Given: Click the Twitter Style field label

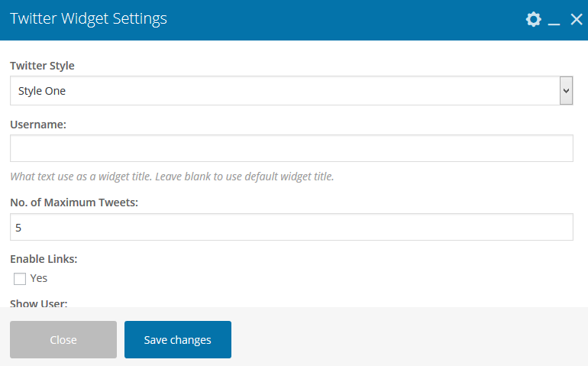Looking at the screenshot, I should tap(42, 66).
